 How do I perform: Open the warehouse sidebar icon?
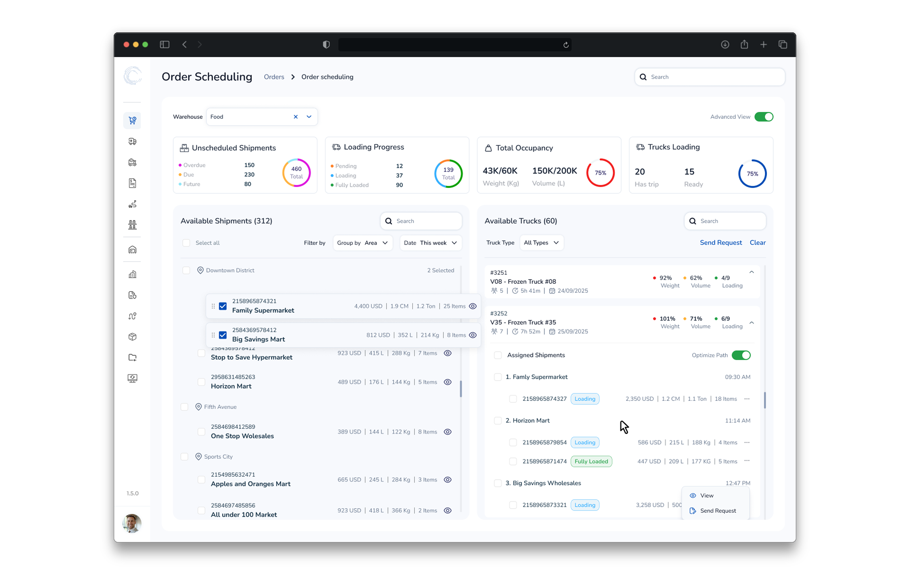coord(132,250)
